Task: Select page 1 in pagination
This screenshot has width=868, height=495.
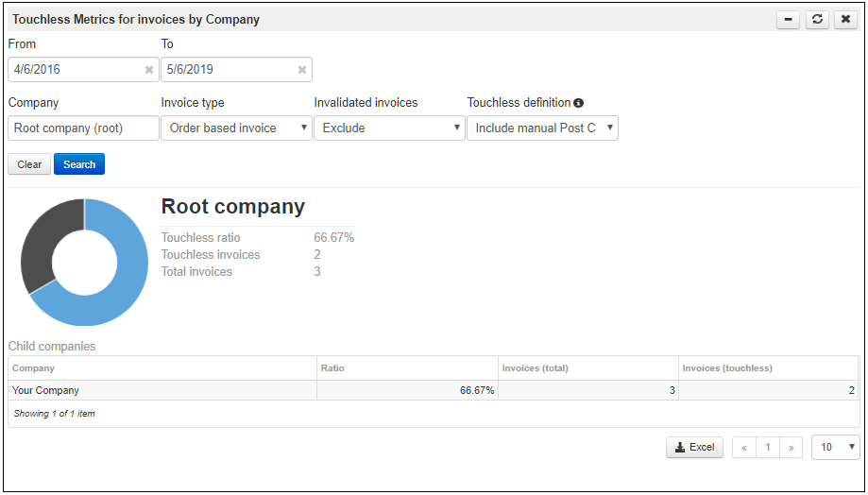Action: 768,448
